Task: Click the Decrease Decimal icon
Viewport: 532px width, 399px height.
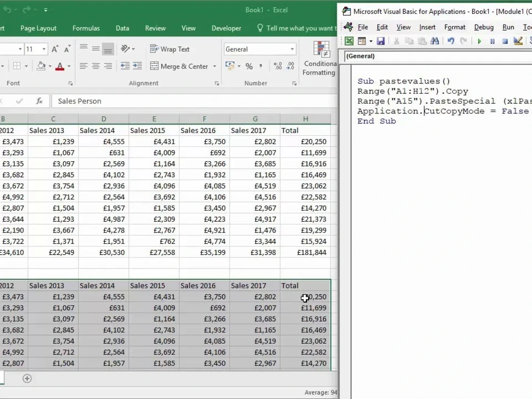Action: pos(290,66)
